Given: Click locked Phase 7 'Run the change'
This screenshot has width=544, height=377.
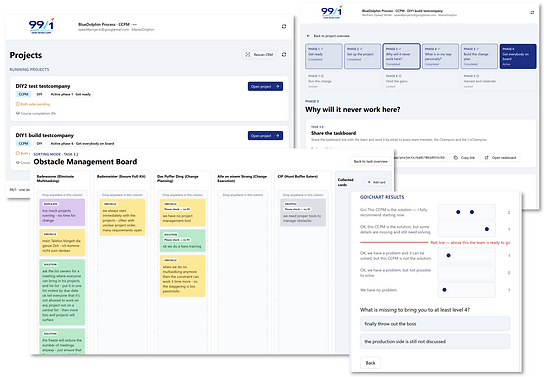Looking at the screenshot, I should (x=343, y=81).
